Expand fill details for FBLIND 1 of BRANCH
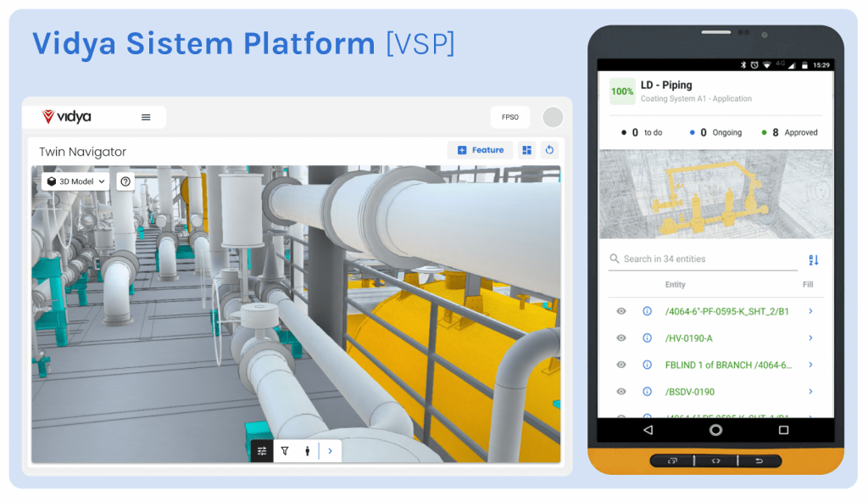The image size is (868, 502). coord(810,365)
